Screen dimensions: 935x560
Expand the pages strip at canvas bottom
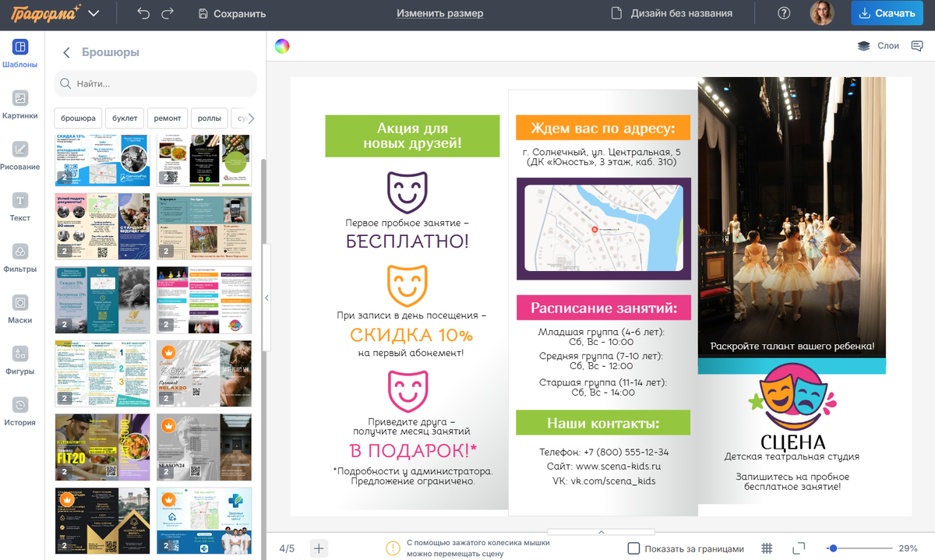pyautogui.click(x=602, y=532)
